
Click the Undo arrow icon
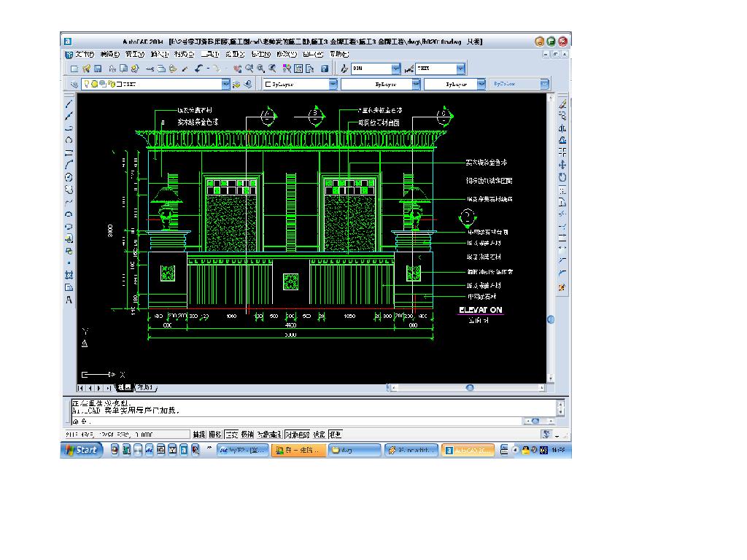click(199, 69)
